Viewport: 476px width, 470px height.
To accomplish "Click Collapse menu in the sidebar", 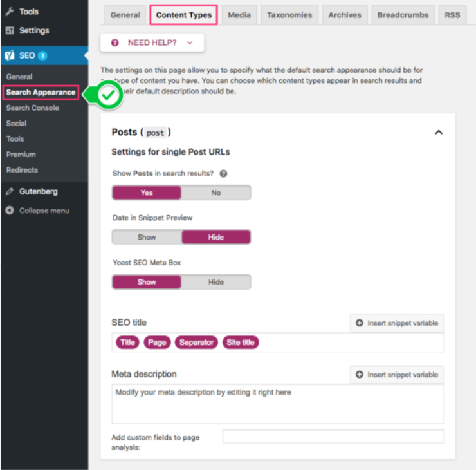I will click(x=44, y=211).
